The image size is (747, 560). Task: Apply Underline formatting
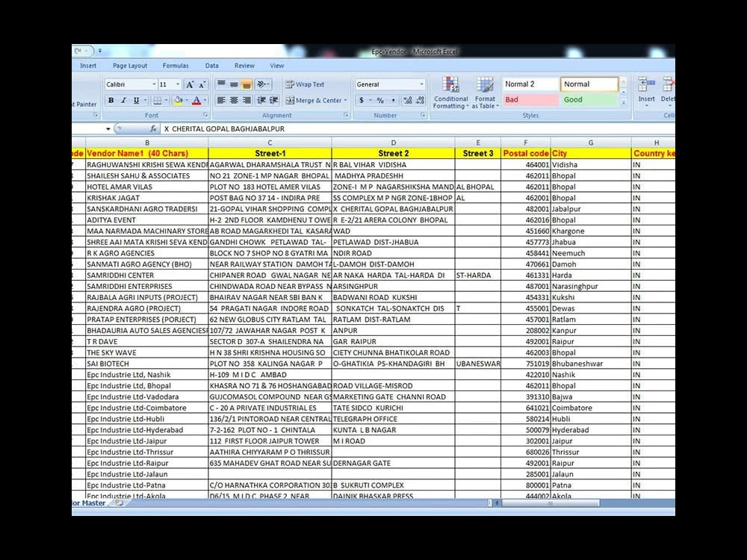[x=136, y=101]
